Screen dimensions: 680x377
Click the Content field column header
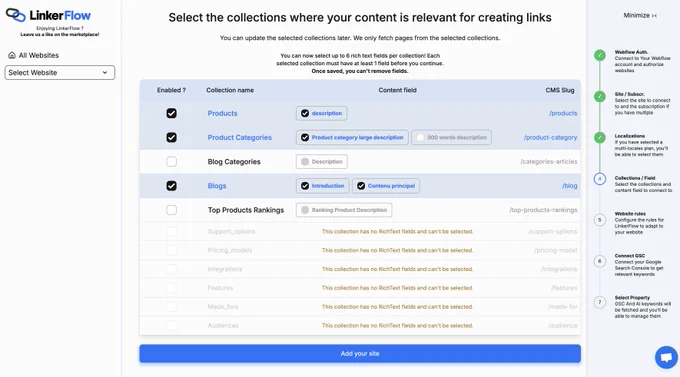pyautogui.click(x=397, y=90)
